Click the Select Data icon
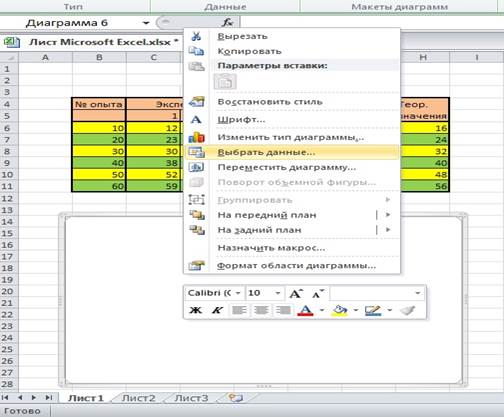504x417 pixels. coord(196,152)
